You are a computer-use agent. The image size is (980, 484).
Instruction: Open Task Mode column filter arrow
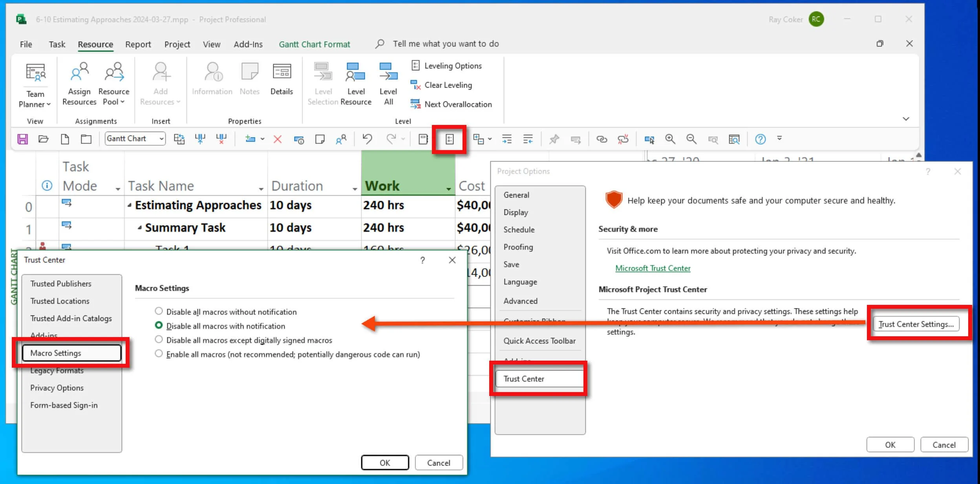coord(118,189)
